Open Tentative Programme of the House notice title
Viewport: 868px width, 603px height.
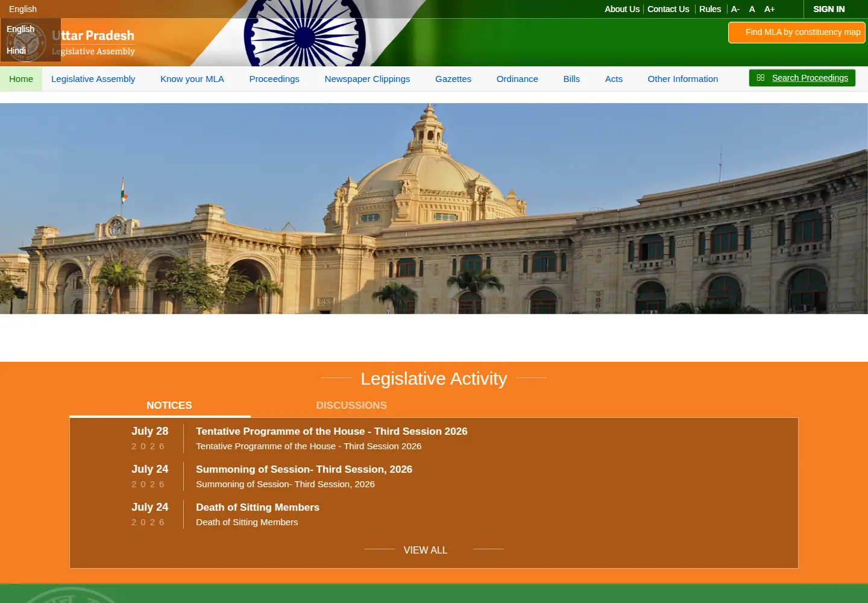tap(332, 431)
